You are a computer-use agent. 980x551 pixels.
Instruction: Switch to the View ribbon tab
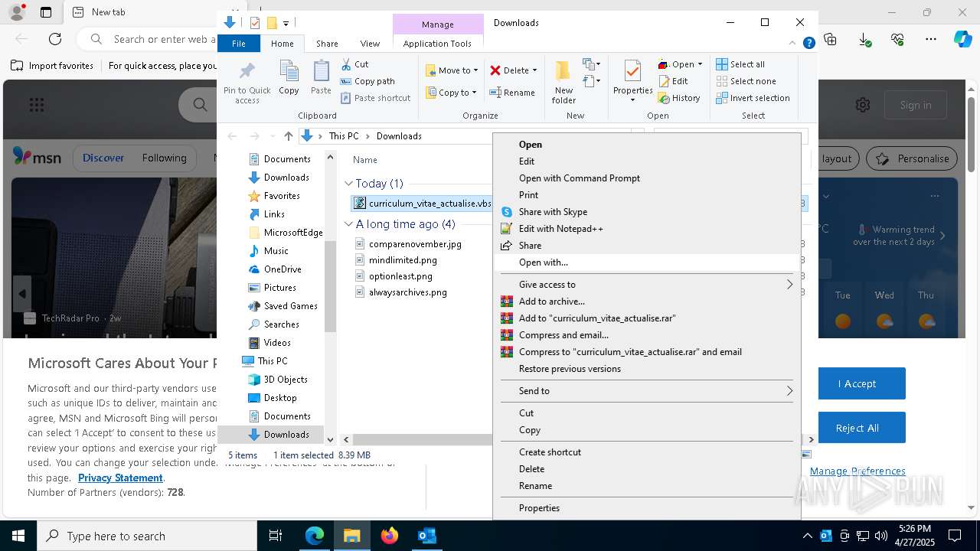point(370,44)
